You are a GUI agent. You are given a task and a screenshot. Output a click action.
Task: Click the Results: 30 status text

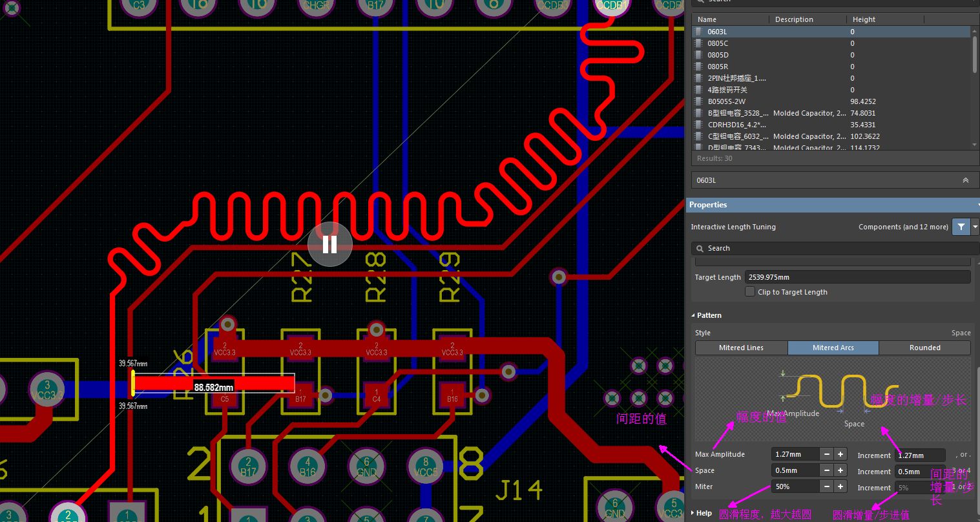click(714, 158)
